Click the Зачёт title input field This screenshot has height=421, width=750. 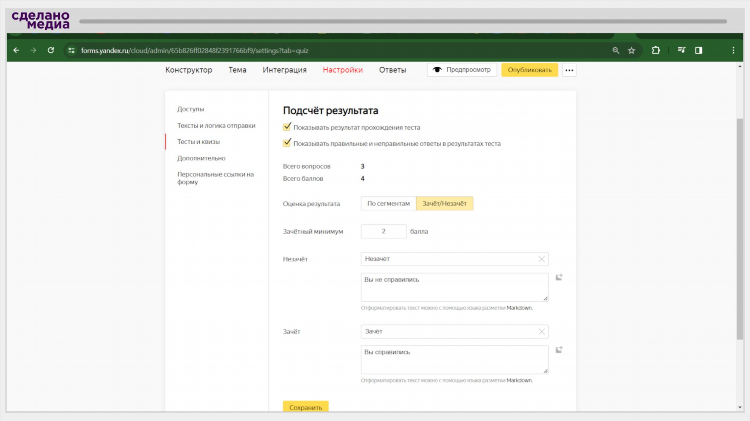pyautogui.click(x=454, y=332)
